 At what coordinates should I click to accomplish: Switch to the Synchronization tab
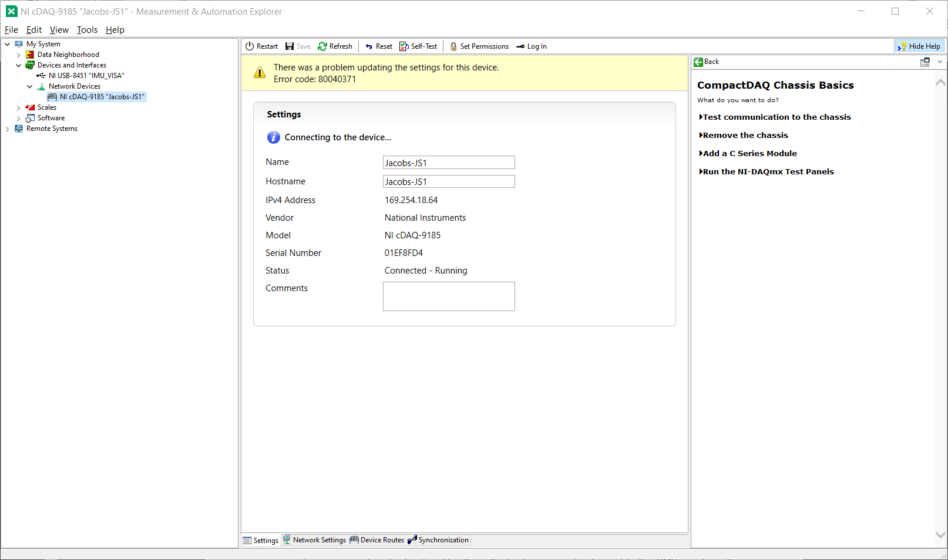[438, 540]
